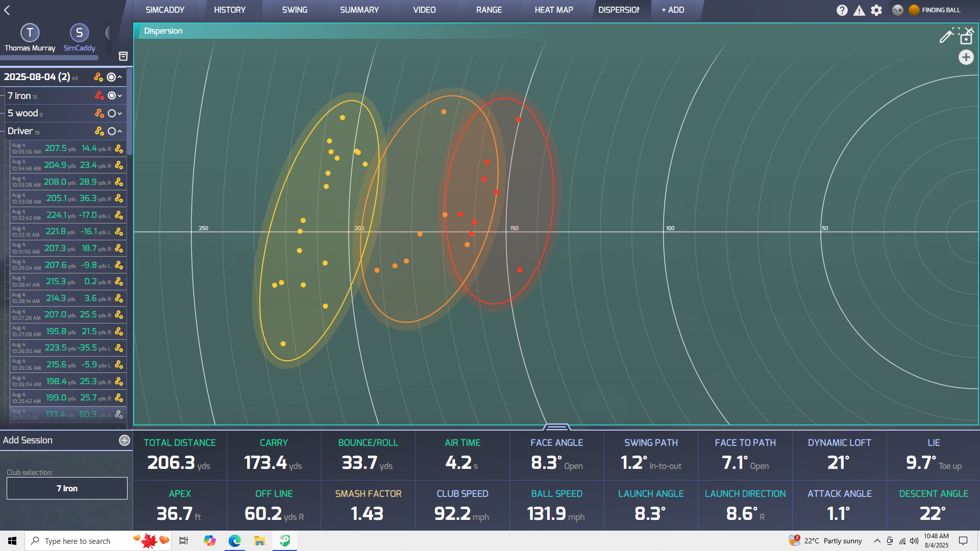Toggle the 5 wood visibility radio button
Screen dimensions: 980x551
[x=112, y=113]
